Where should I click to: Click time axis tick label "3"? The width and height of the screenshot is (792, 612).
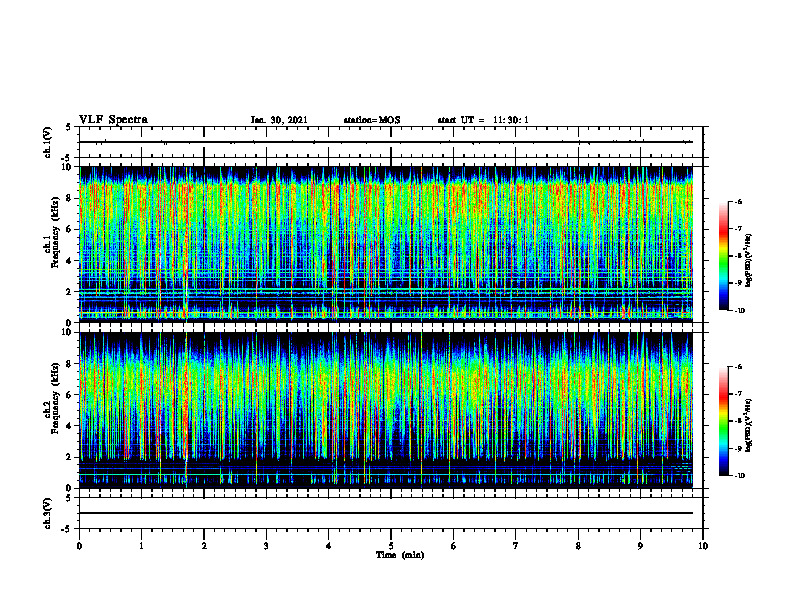point(266,546)
